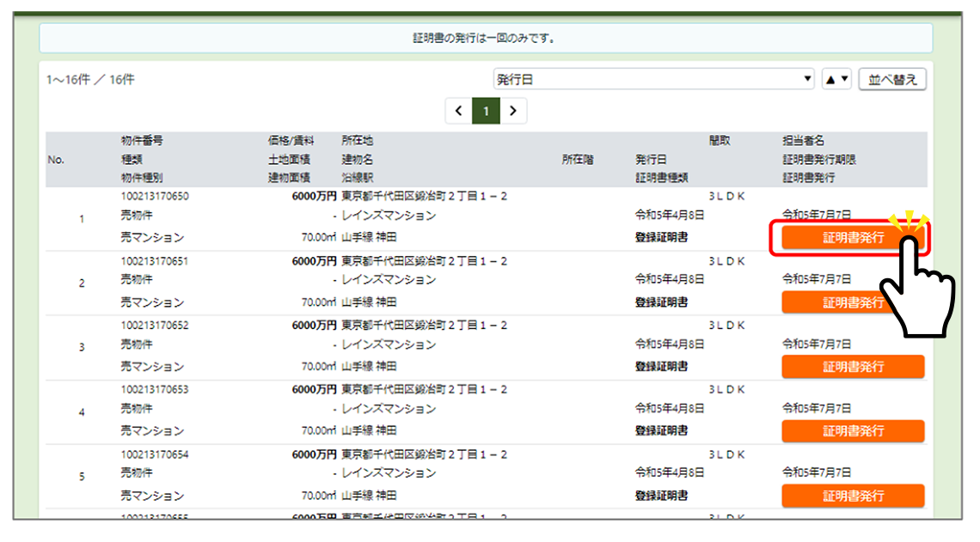The width and height of the screenshot is (980, 542).
Task: Click the No. column header
Action: pyautogui.click(x=56, y=159)
